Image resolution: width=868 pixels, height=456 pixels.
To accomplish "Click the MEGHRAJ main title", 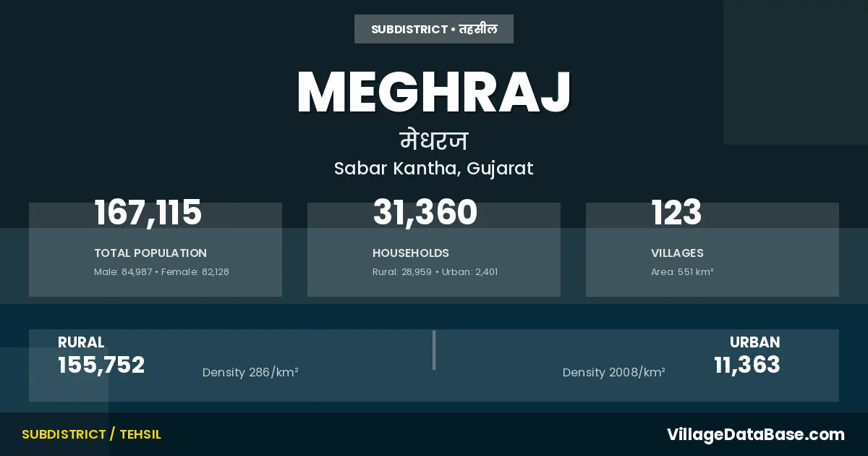I will (434, 93).
